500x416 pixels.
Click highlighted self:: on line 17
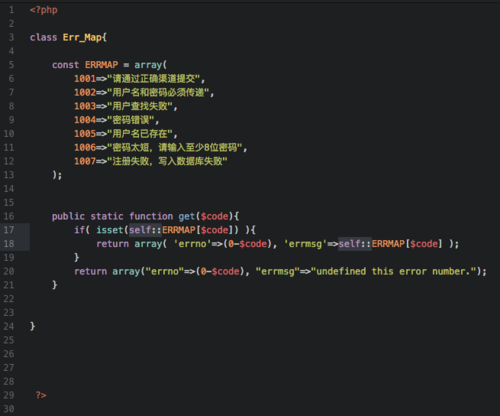coord(145,230)
